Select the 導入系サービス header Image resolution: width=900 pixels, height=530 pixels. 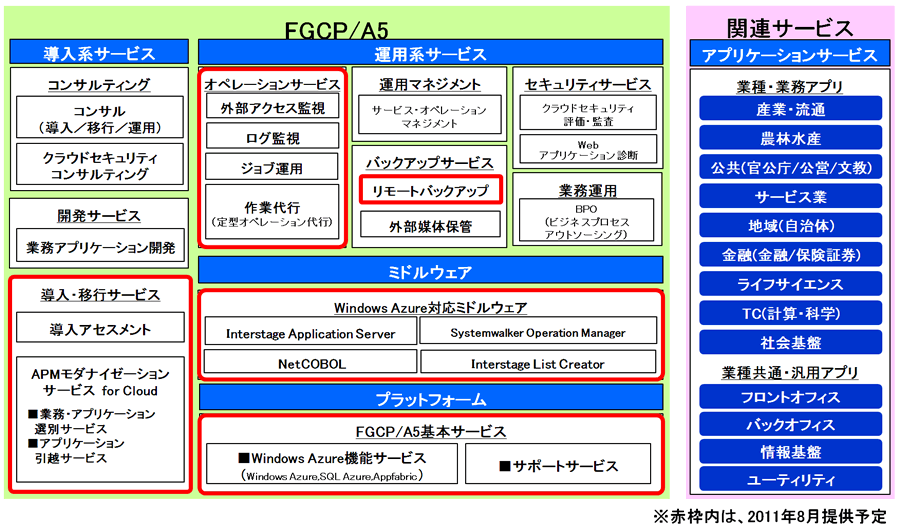tap(99, 54)
